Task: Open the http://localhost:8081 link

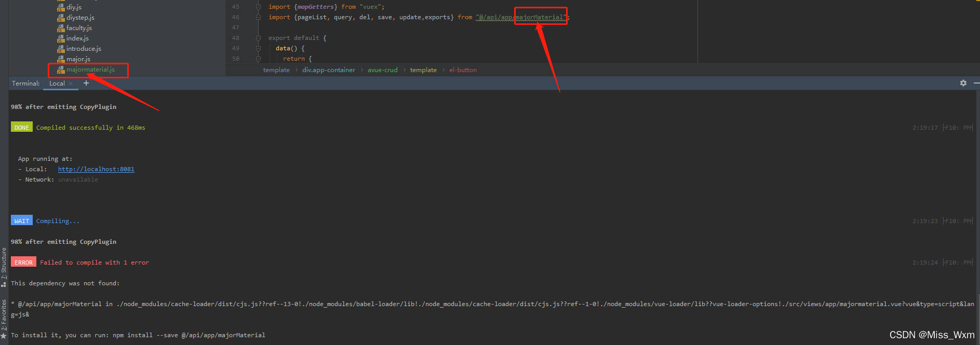Action: pyautogui.click(x=96, y=169)
